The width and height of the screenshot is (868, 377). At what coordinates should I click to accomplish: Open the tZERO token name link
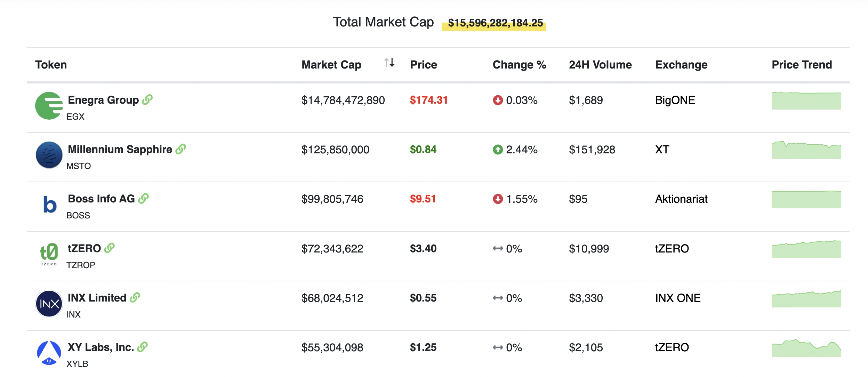click(84, 248)
